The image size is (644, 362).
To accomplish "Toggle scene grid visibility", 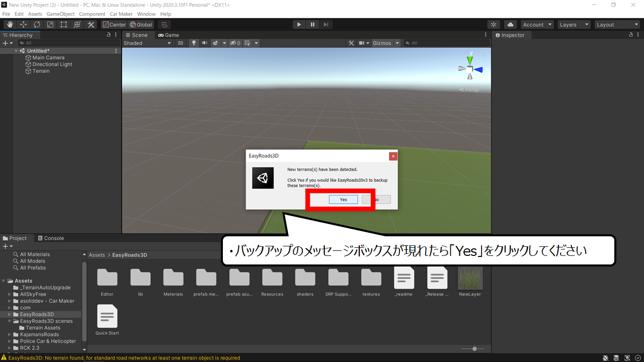I will [x=247, y=43].
